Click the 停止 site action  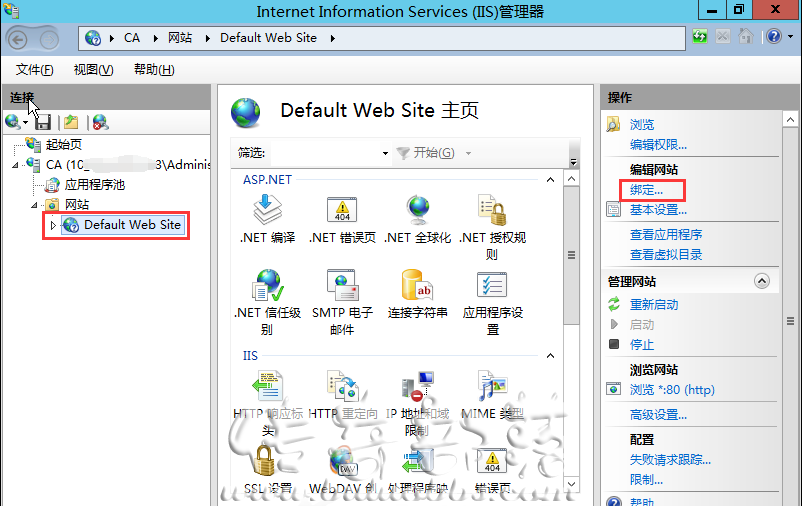click(642, 344)
